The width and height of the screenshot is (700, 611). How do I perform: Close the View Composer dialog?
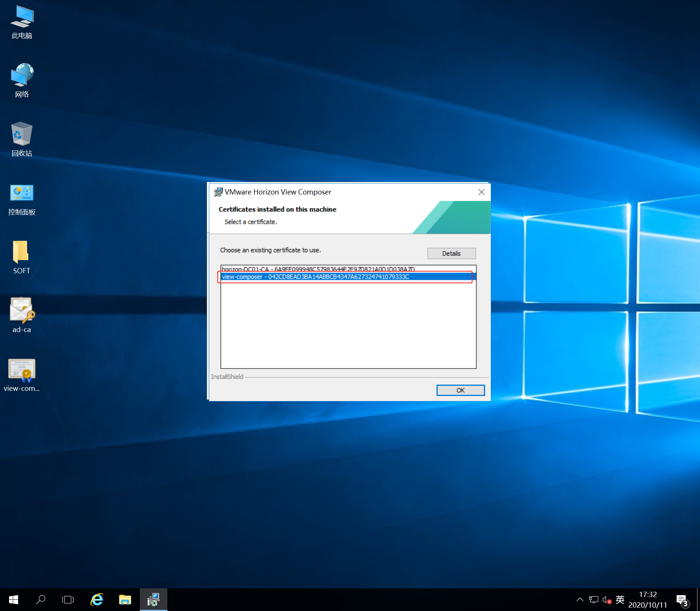pyautogui.click(x=481, y=192)
